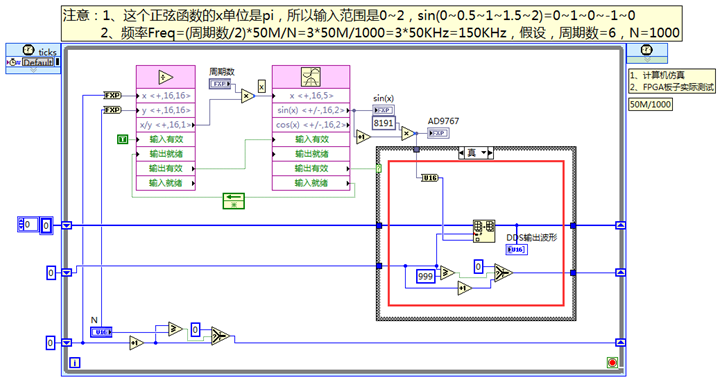Click the top-left shift register down arrow

point(67,226)
